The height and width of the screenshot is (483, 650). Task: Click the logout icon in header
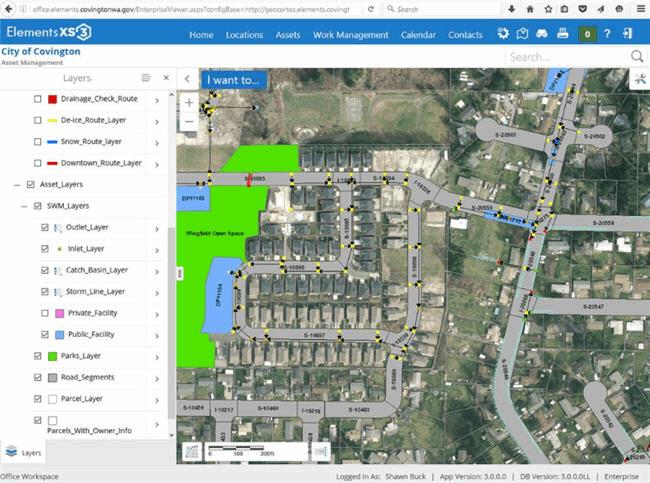click(x=628, y=34)
